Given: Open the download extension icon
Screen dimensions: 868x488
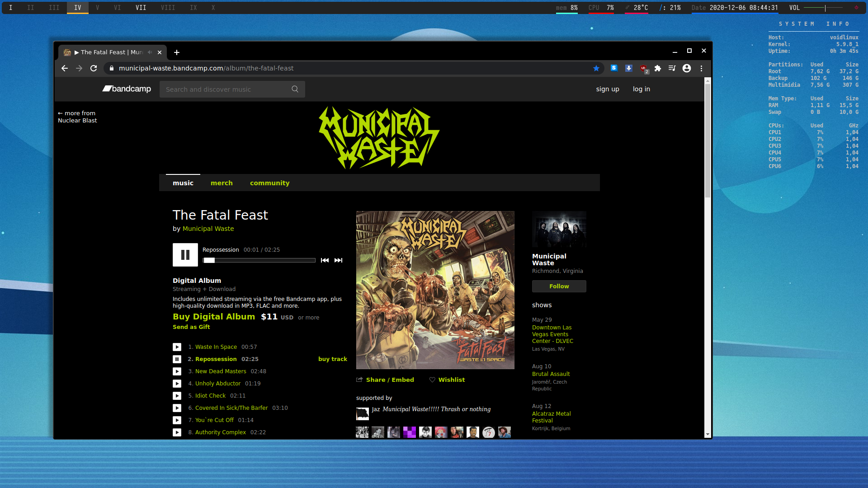Looking at the screenshot, I should tap(628, 68).
